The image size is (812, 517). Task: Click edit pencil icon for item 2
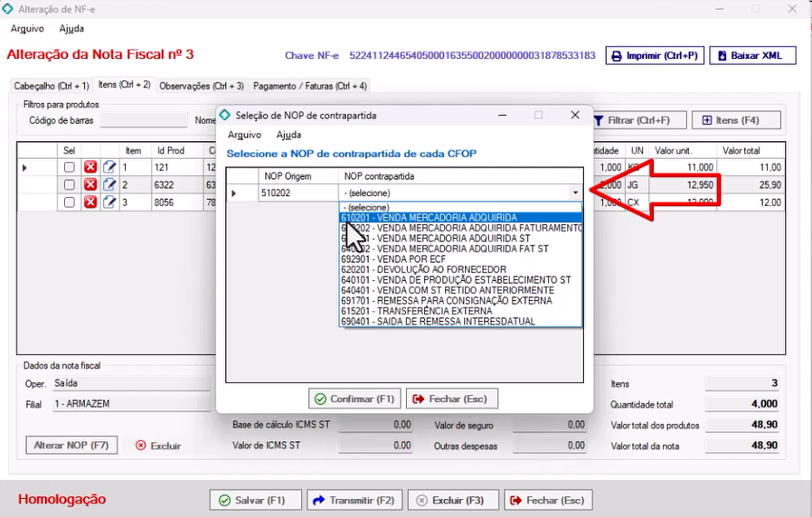[x=109, y=184]
